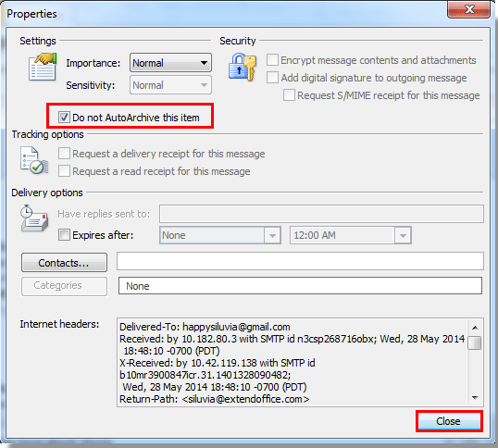Tick Request a read receipt checkbox
The height and width of the screenshot is (448, 498).
pyautogui.click(x=64, y=171)
